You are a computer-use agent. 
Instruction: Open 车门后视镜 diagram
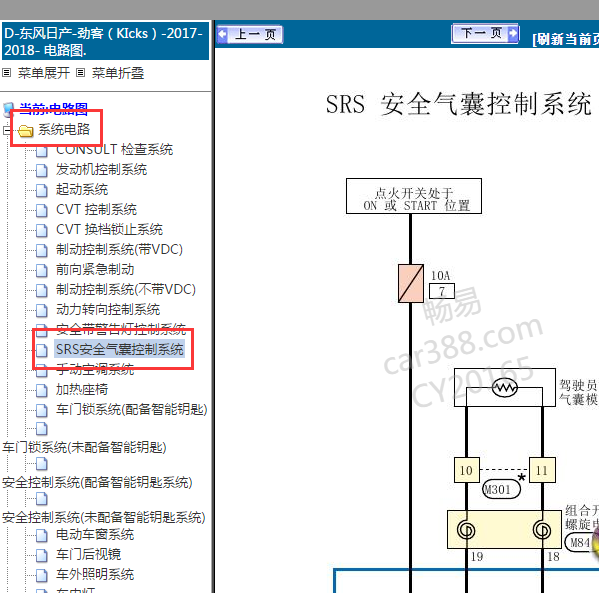pyautogui.click(x=88, y=554)
